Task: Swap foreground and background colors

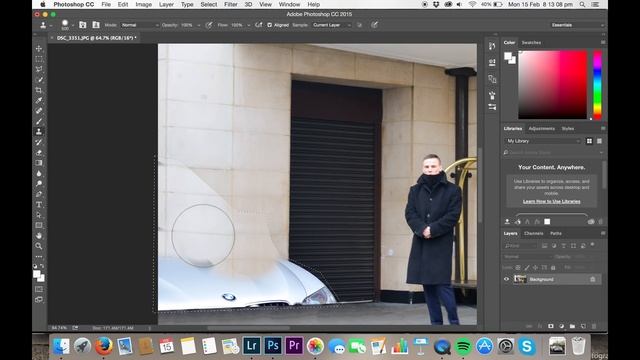Action: tap(42, 266)
